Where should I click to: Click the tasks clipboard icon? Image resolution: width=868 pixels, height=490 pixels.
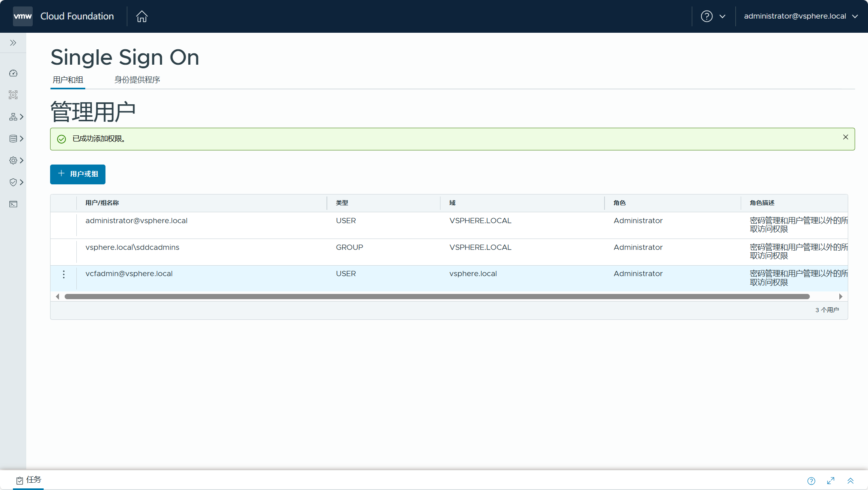coord(19,480)
